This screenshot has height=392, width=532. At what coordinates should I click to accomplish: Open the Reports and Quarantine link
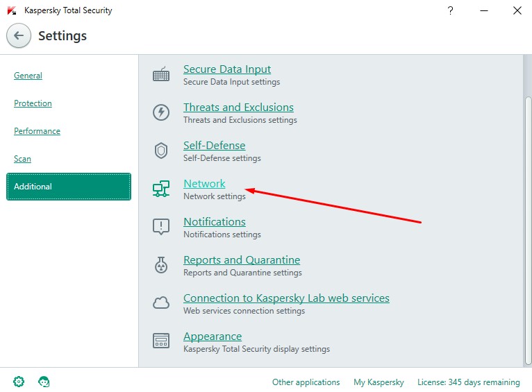[x=242, y=260]
